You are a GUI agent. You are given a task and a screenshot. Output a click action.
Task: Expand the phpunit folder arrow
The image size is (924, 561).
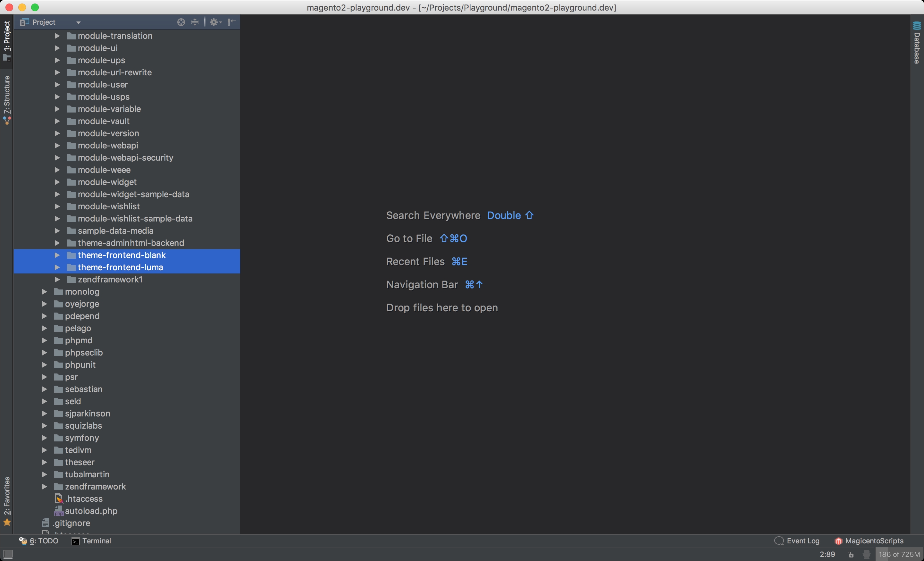pyautogui.click(x=44, y=365)
